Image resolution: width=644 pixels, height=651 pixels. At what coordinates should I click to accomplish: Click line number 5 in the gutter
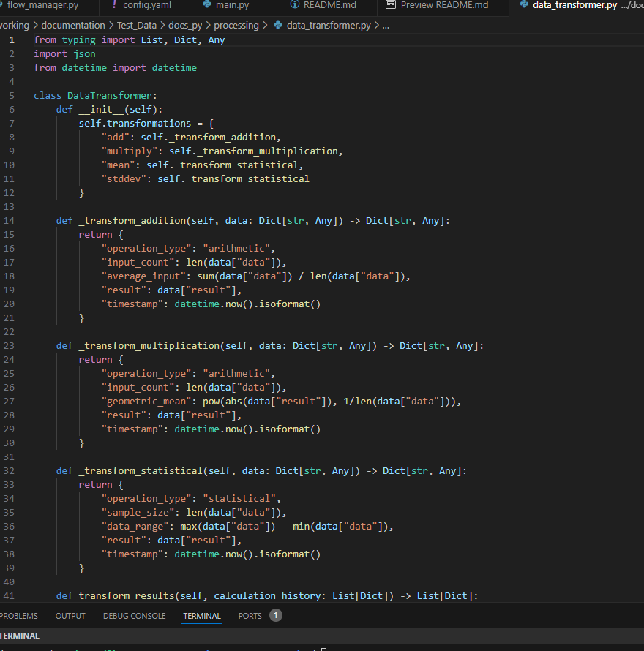pos(12,96)
